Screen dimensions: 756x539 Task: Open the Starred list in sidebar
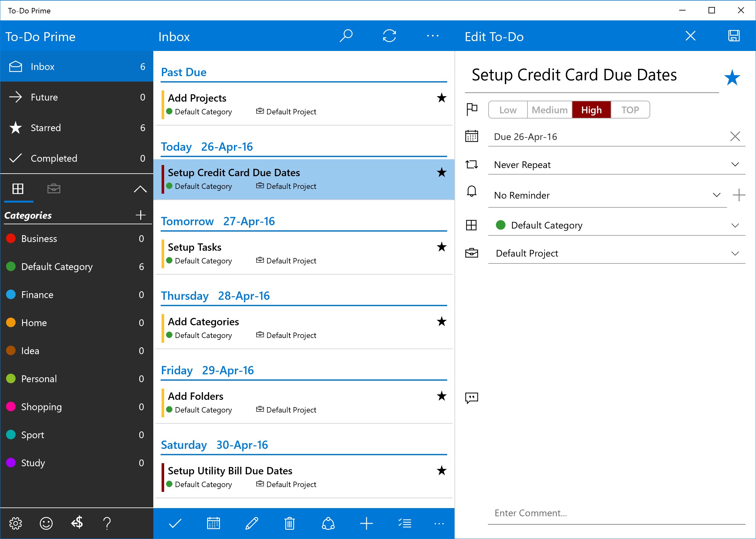pyautogui.click(x=46, y=128)
